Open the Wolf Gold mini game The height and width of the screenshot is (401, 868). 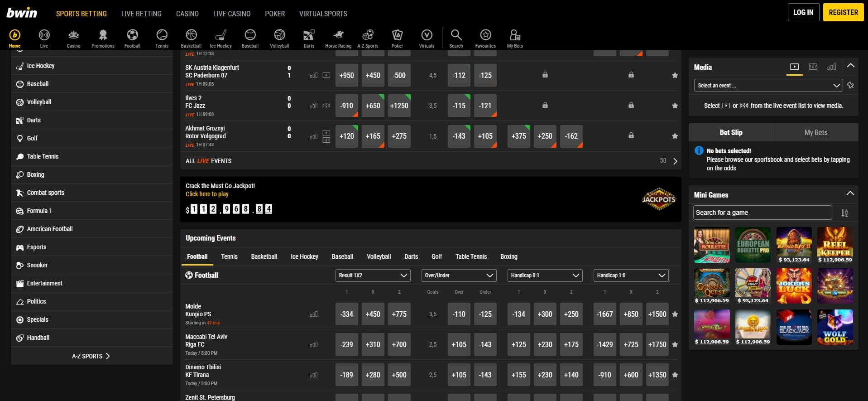[835, 327]
